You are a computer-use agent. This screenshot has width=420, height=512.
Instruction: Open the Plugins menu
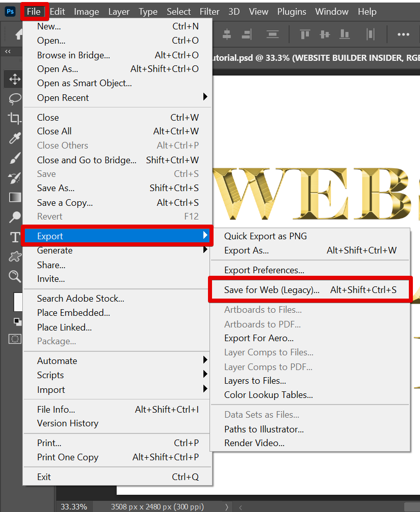pos(292,12)
